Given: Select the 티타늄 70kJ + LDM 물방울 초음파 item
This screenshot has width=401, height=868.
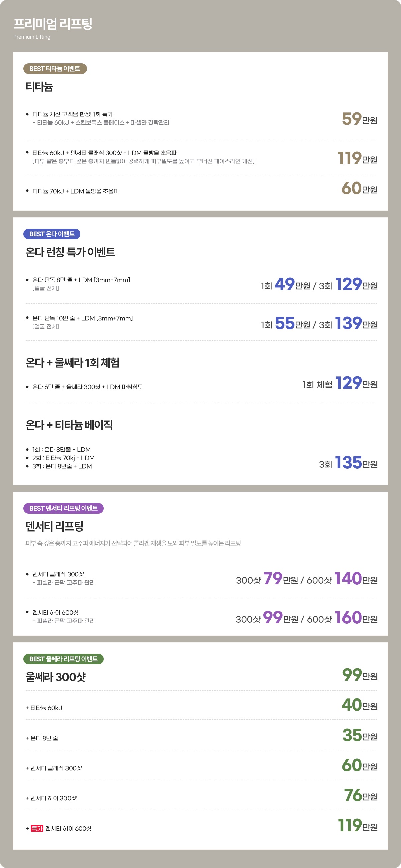Looking at the screenshot, I should (76, 191).
